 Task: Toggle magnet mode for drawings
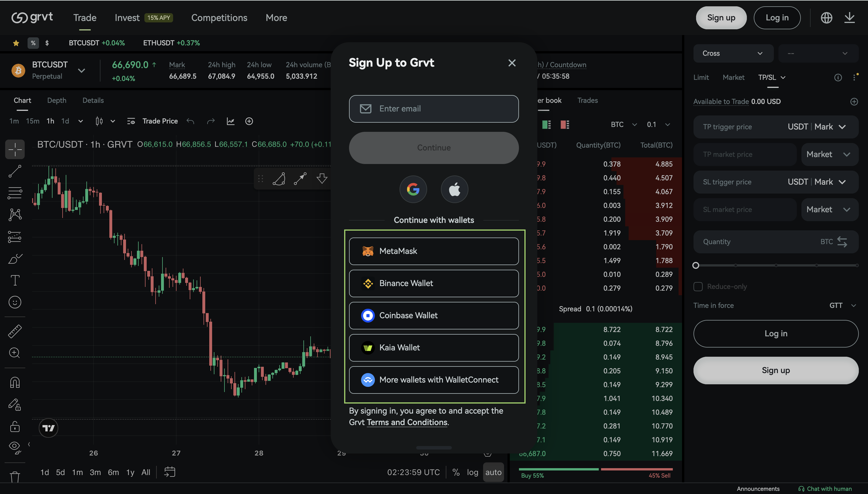(15, 383)
